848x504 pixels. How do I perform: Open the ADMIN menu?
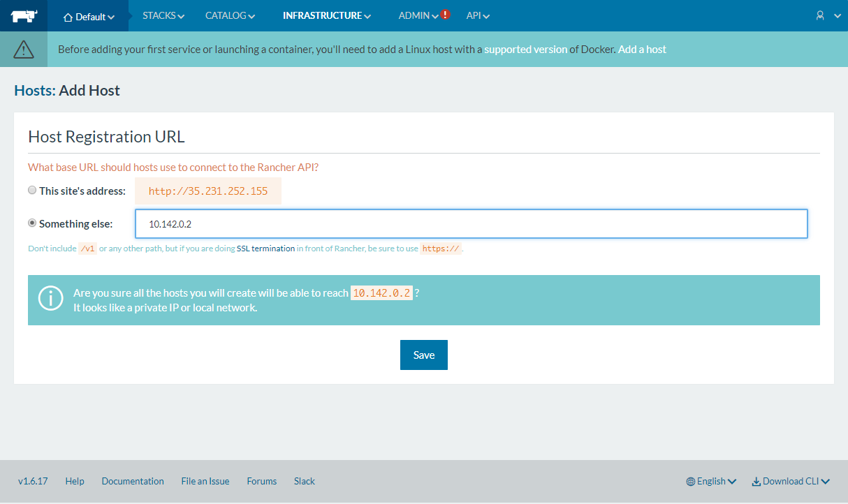tap(418, 15)
